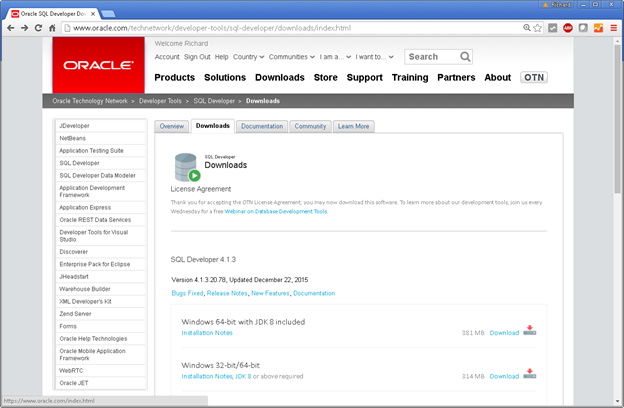Viewport: 624px width, 408px height.
Task: Reload the page with refresh icon
Action: coord(38,28)
